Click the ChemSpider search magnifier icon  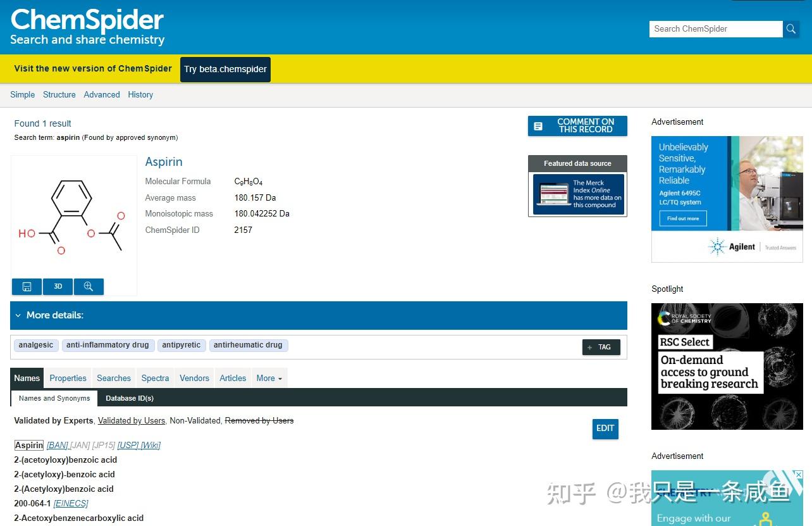[x=790, y=28]
